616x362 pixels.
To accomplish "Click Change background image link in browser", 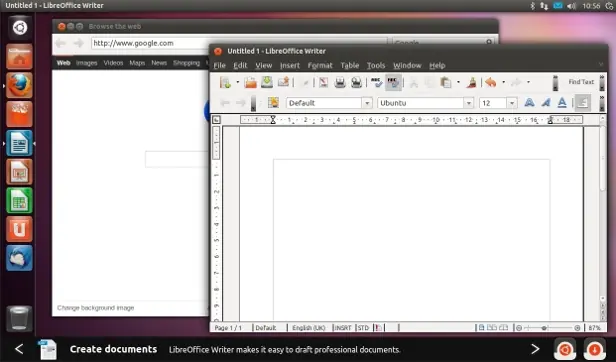I will coord(96,308).
